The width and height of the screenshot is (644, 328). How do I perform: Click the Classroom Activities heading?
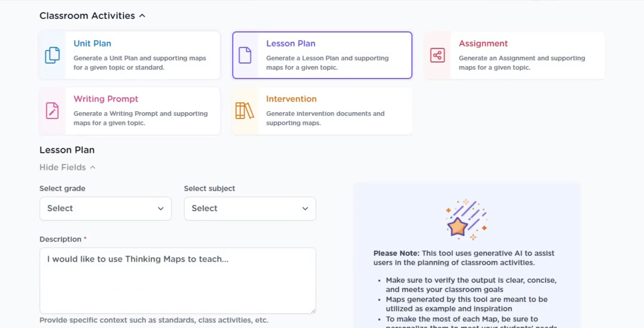click(87, 15)
